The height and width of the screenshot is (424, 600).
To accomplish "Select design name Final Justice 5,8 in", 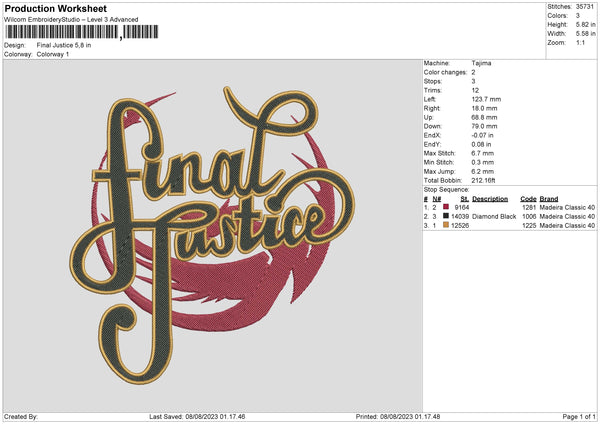I will coord(64,45).
